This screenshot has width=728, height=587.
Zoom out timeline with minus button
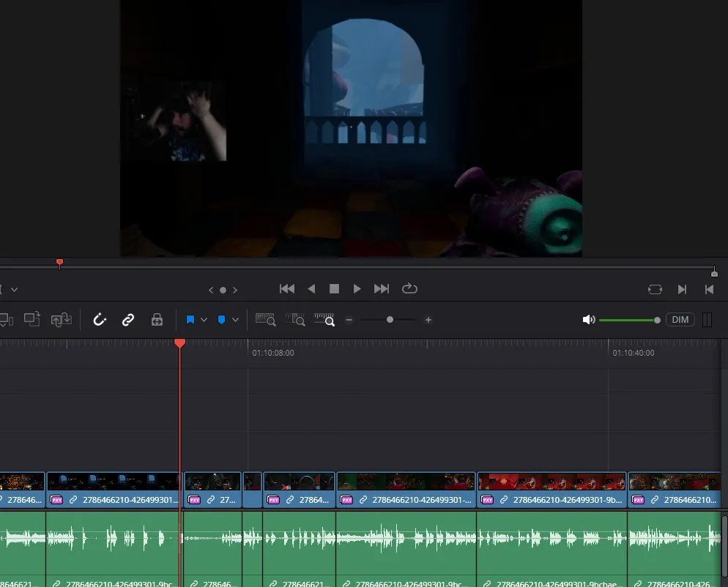[349, 320]
